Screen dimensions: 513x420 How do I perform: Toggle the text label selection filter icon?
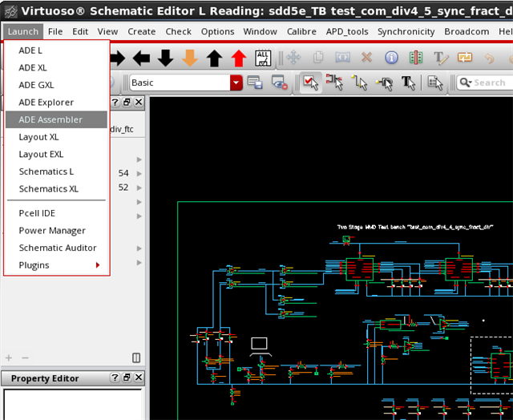(x=408, y=83)
